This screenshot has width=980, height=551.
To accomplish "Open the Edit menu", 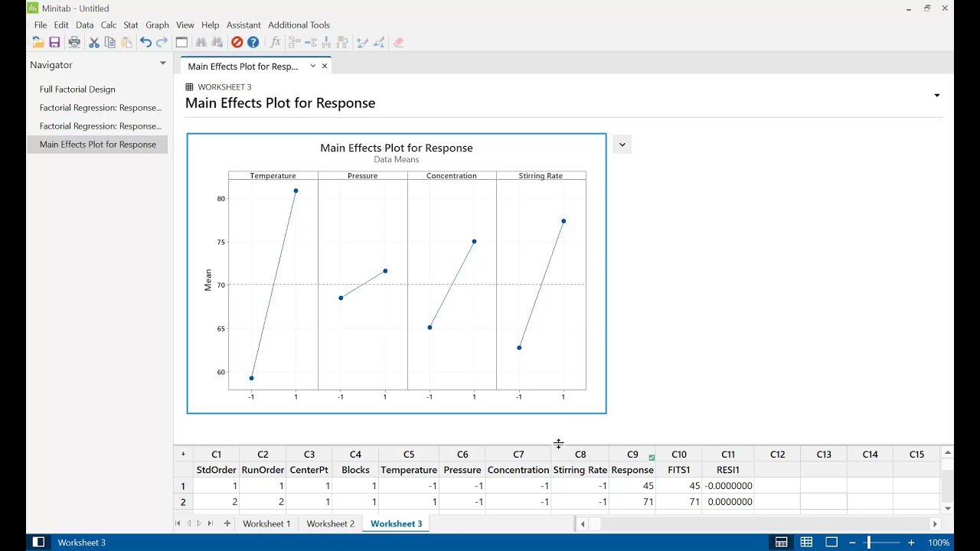I will pyautogui.click(x=61, y=25).
